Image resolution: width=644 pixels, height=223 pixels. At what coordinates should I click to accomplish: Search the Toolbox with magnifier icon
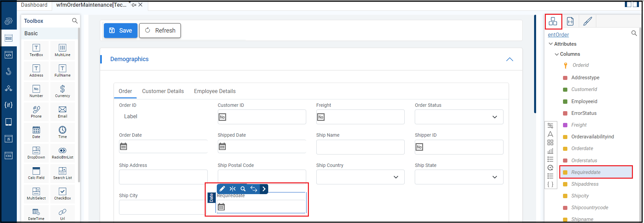[x=75, y=21]
